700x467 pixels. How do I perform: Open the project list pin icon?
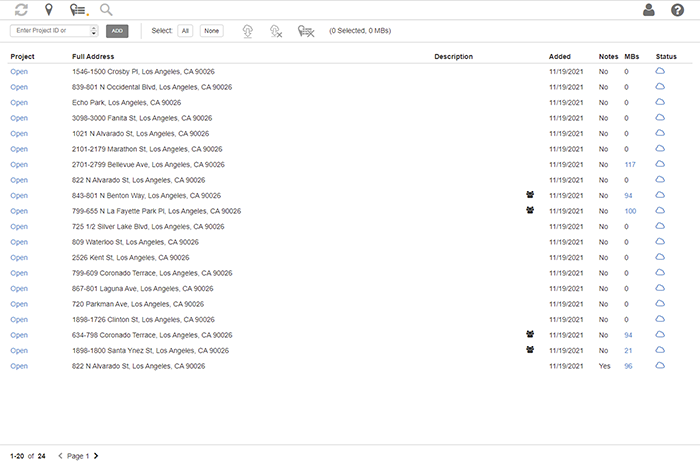[78, 10]
